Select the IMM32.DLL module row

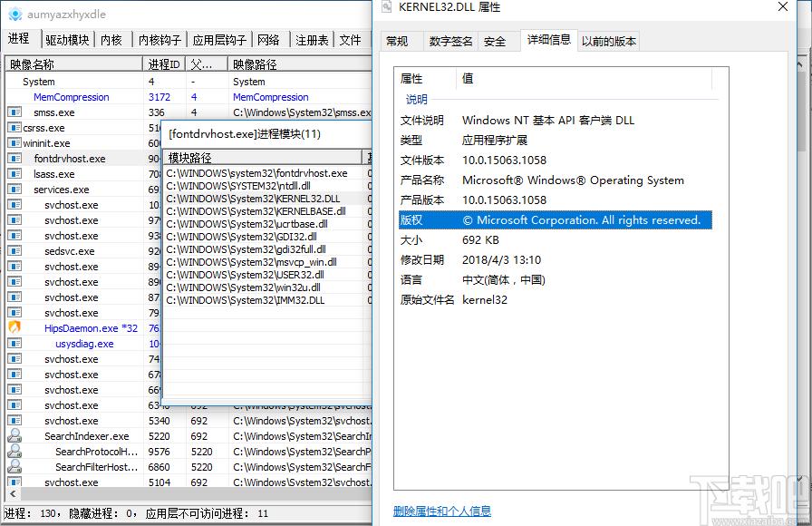(267, 300)
